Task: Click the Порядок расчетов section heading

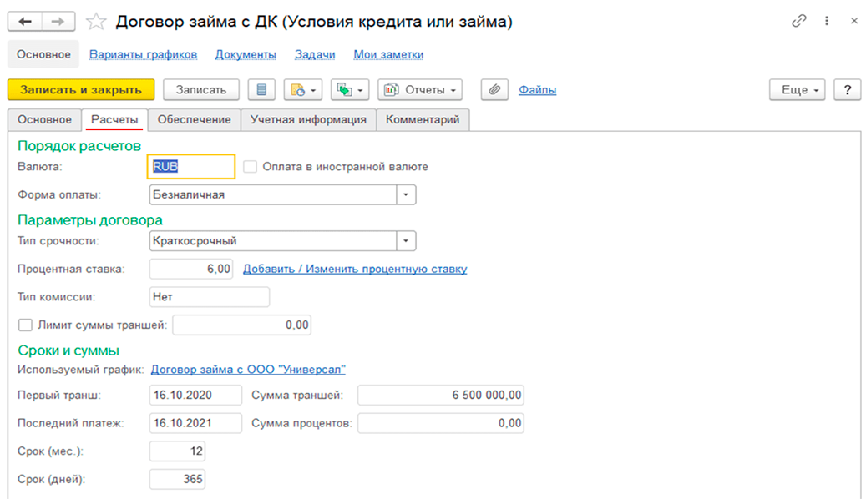Action: tap(79, 146)
